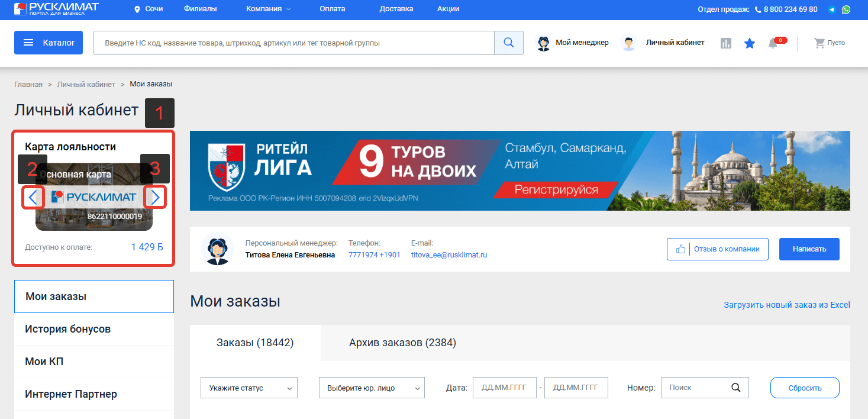The height and width of the screenshot is (419, 868).
Task: Open Доставка in top menu
Action: point(396,9)
